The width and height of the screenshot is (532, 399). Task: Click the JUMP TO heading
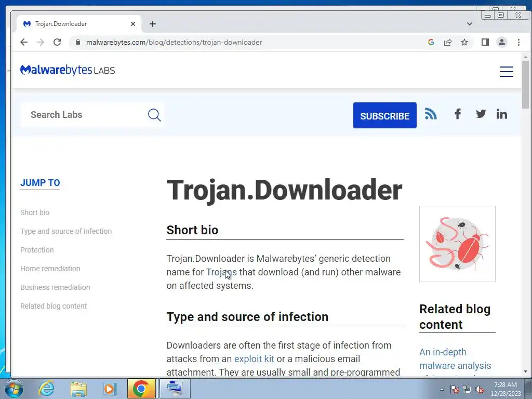click(x=40, y=182)
